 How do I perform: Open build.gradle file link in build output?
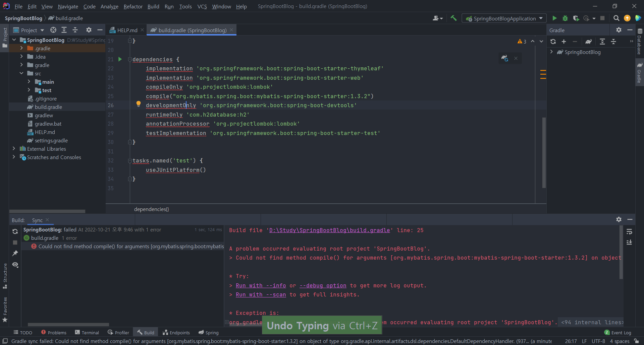(329, 230)
